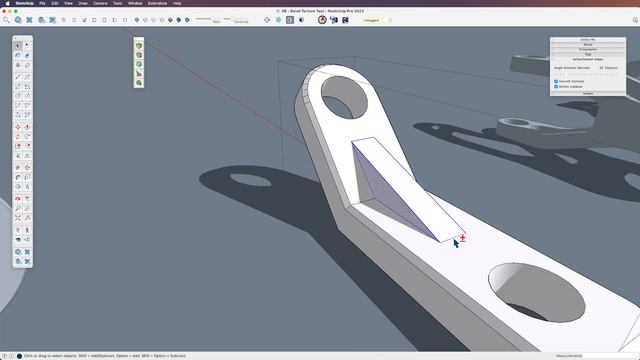Click the first green icon in floating toolbar
Viewport: 640px width, 360px height.
(139, 46)
